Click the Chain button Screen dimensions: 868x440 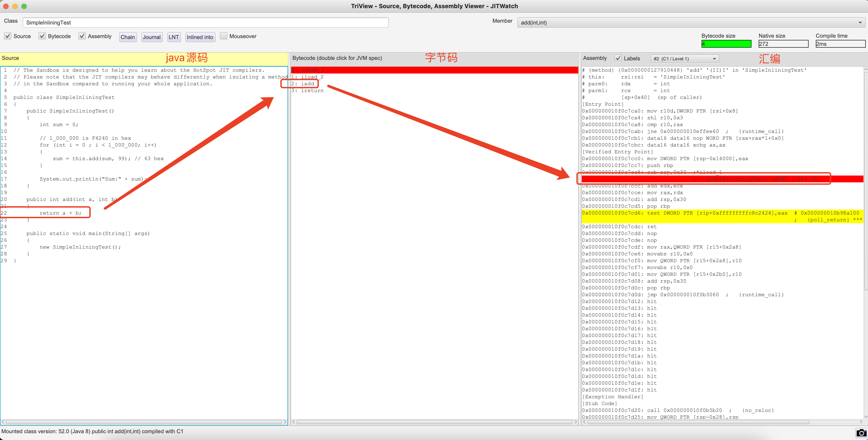pyautogui.click(x=128, y=37)
